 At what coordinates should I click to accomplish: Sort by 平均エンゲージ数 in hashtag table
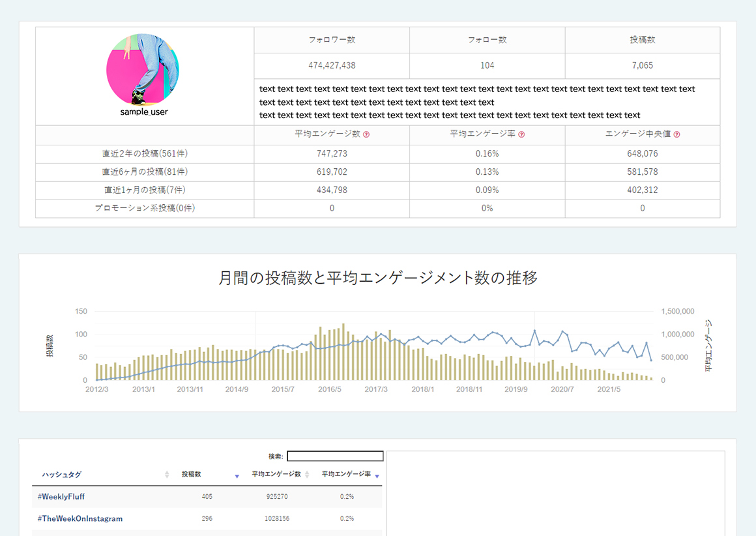[x=307, y=475]
